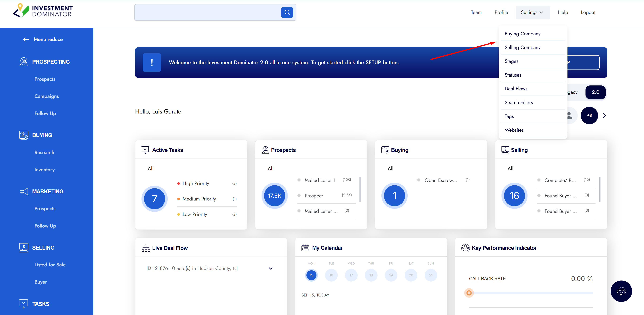Click the Selling list scrollbar
The image size is (644, 315).
click(600, 189)
